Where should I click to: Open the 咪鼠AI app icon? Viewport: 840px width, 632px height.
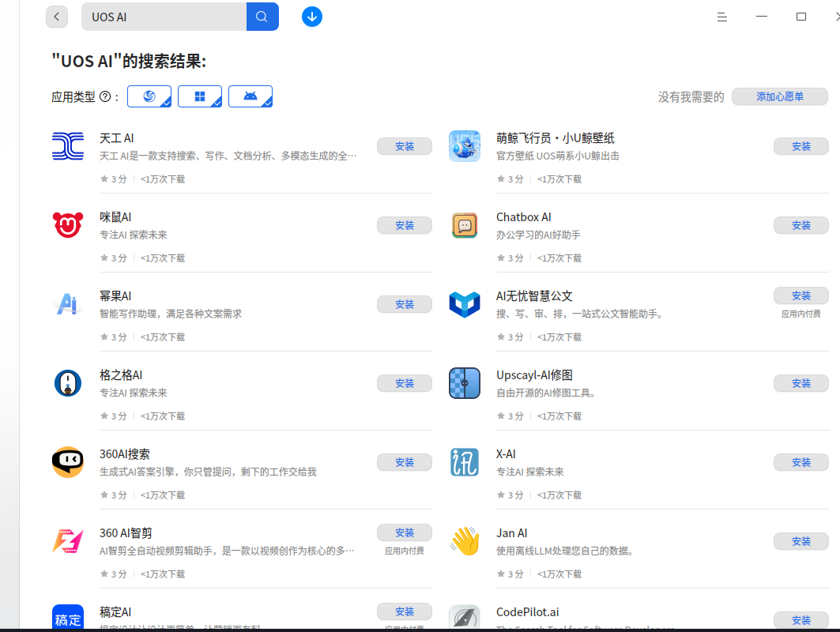68,225
